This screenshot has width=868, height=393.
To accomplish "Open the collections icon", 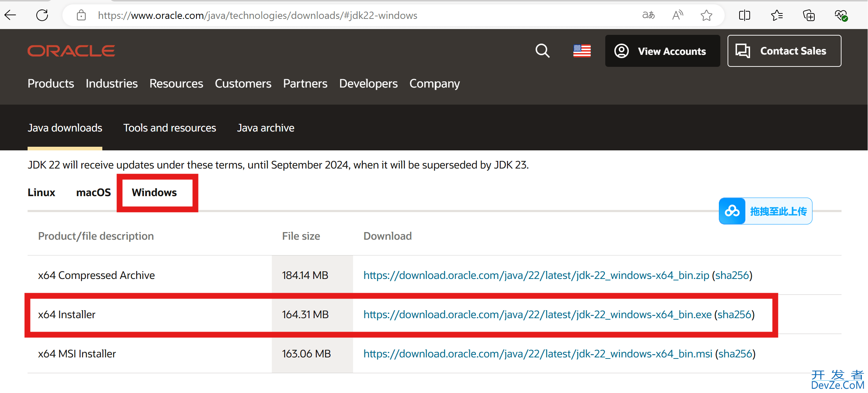I will (809, 15).
